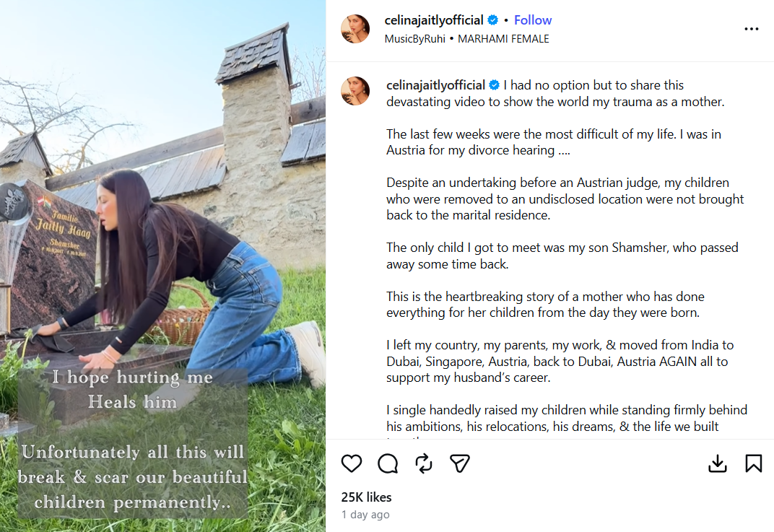This screenshot has height=532, width=774.
Task: Follow celinajaitlyofficial
Action: pos(533,20)
